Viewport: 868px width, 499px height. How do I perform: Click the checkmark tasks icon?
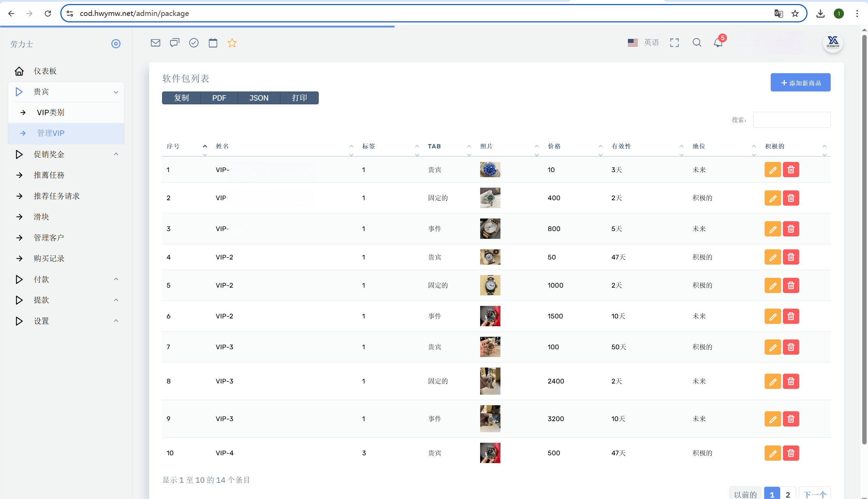tap(194, 43)
